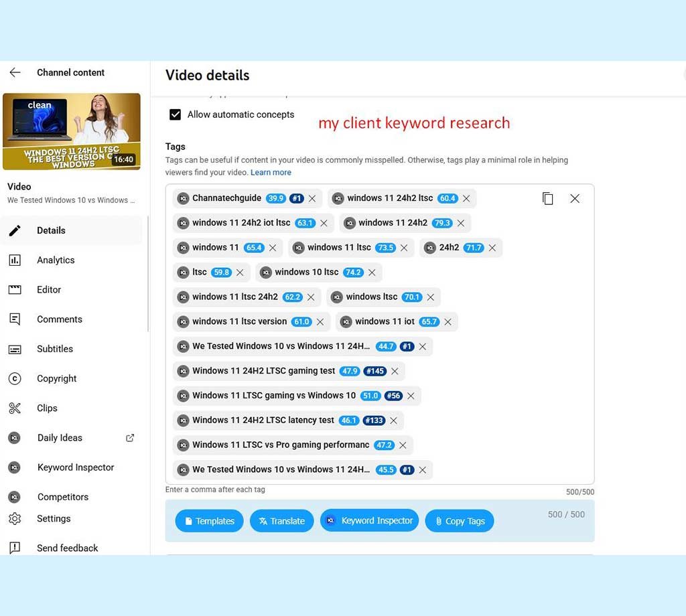Click the sidebar scrollbar
686x616 pixels.
(x=148, y=274)
